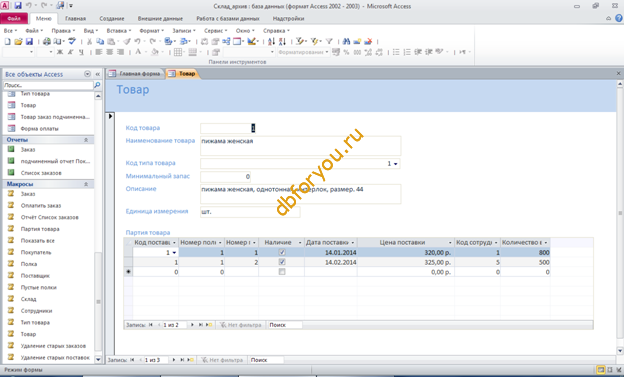Viewport: 624px width, 377px height.
Task: Click the New document toolbar icon
Action: point(7,41)
